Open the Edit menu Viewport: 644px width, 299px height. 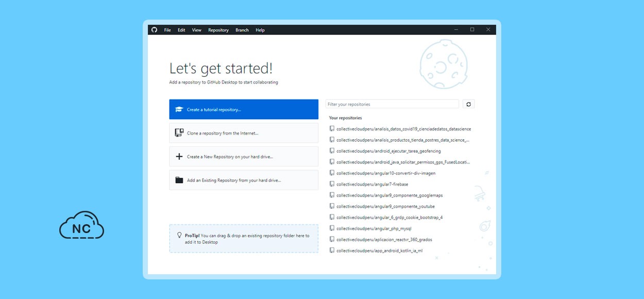[181, 30]
